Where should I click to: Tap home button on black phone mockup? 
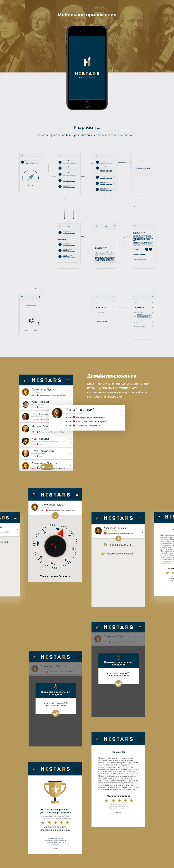pyautogui.click(x=87, y=104)
